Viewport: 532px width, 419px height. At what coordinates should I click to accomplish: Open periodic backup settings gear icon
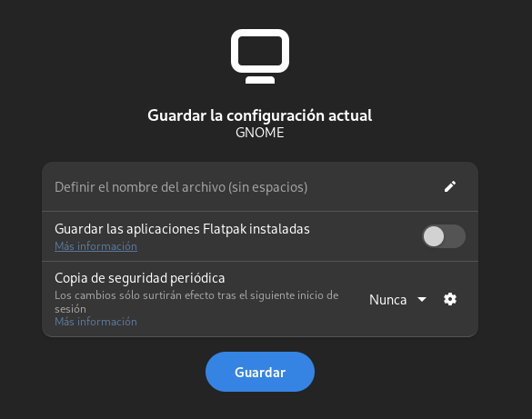click(x=450, y=299)
